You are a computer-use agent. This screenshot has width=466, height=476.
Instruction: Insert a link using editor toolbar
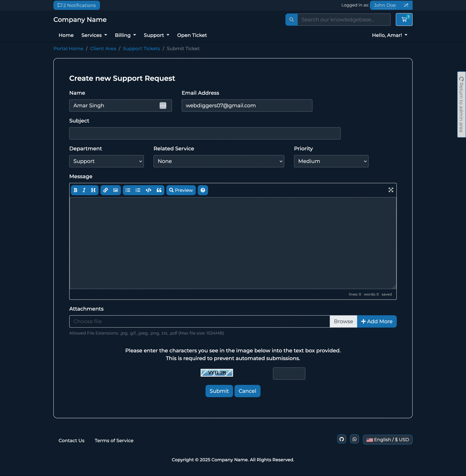click(105, 190)
